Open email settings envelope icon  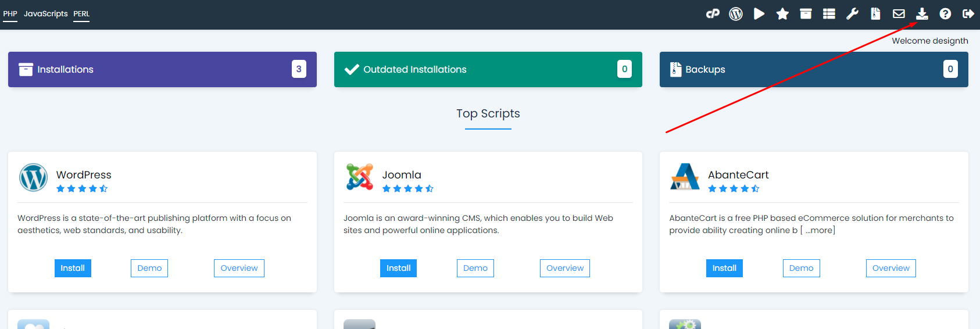tap(899, 14)
